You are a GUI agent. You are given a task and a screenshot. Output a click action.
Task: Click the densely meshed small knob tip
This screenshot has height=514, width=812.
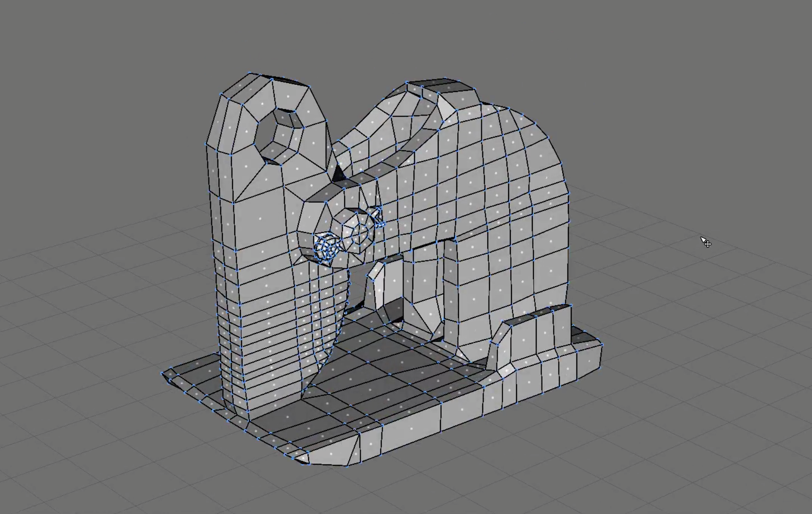click(326, 247)
